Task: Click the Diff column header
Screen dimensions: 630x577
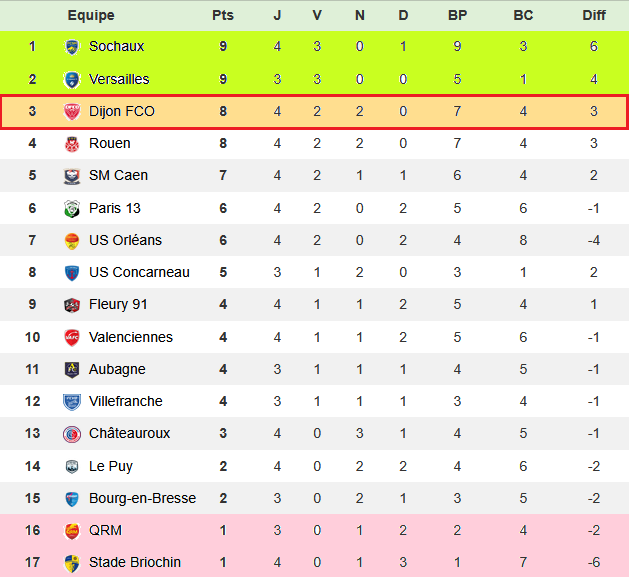Action: coord(594,15)
